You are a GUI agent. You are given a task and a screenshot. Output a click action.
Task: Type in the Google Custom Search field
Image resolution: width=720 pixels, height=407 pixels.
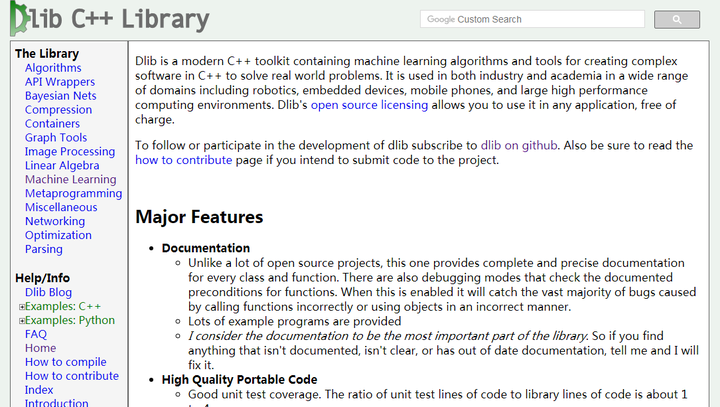(x=532, y=19)
